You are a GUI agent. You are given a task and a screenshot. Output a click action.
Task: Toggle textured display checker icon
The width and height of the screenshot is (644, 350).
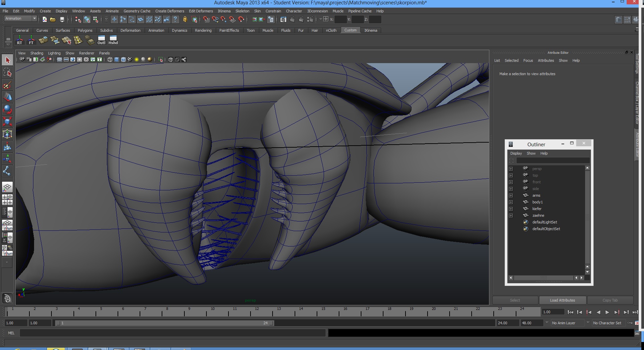(x=130, y=60)
